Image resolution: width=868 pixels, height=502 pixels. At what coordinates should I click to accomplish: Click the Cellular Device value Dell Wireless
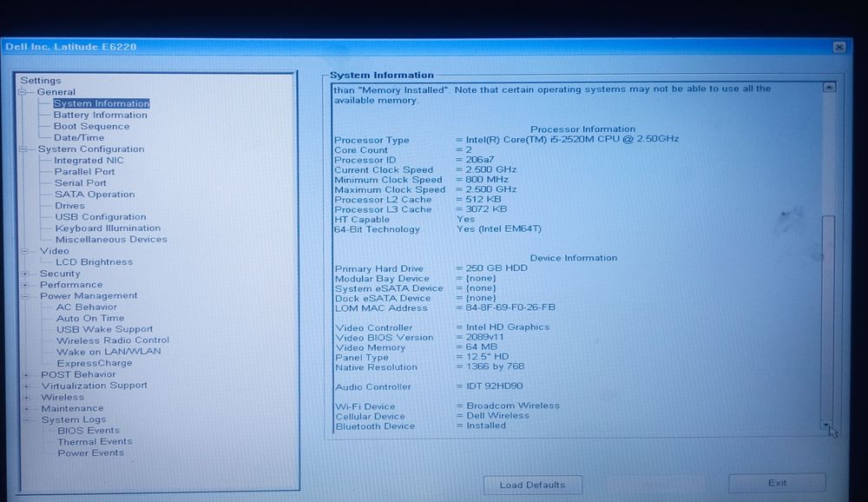497,416
